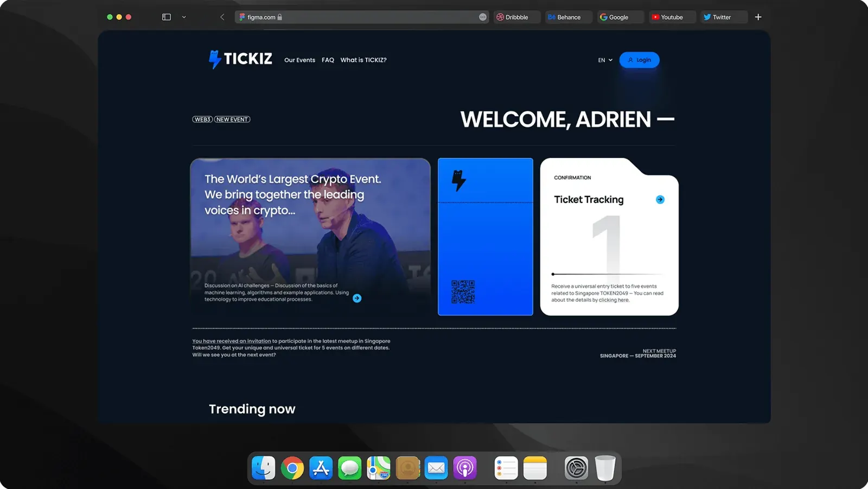Screen dimensions: 868x489
Task: Click the Ticket Tracking progress slider
Action: (x=608, y=274)
